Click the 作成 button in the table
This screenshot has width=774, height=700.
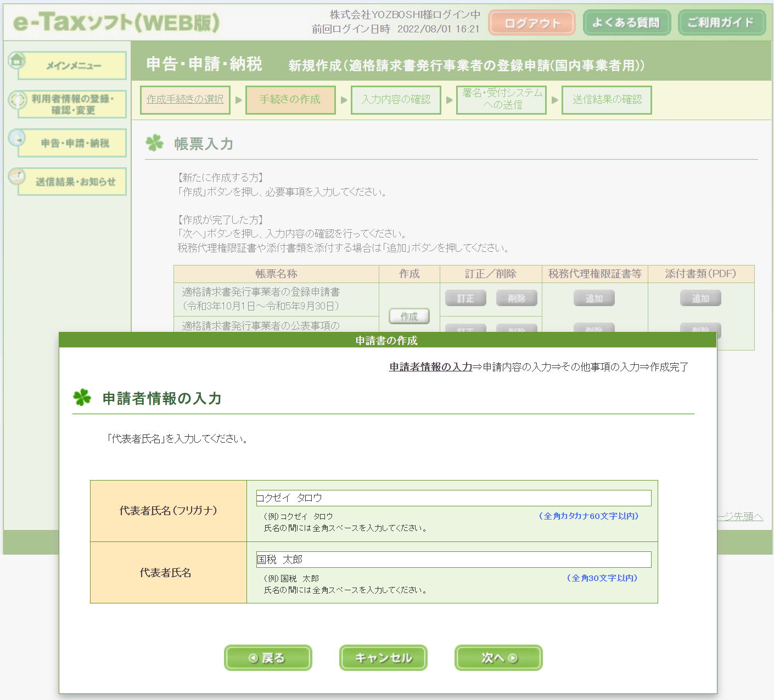[409, 317]
